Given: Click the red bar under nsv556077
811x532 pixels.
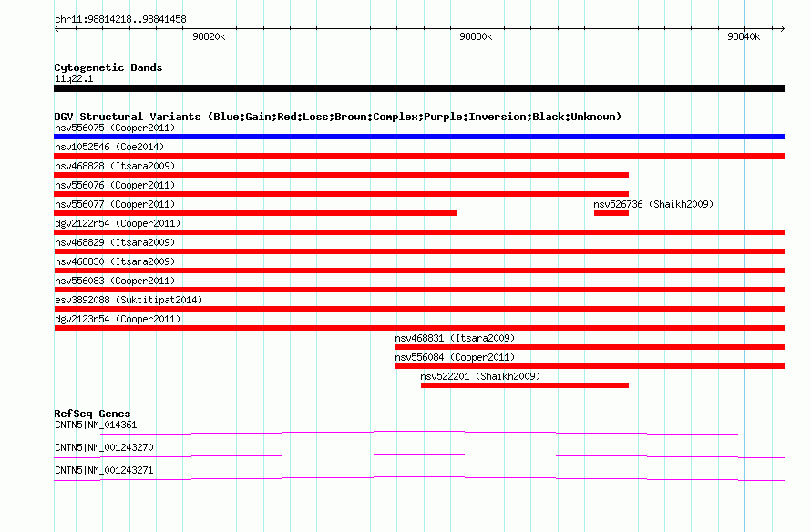Looking at the screenshot, I should tap(255, 213).
